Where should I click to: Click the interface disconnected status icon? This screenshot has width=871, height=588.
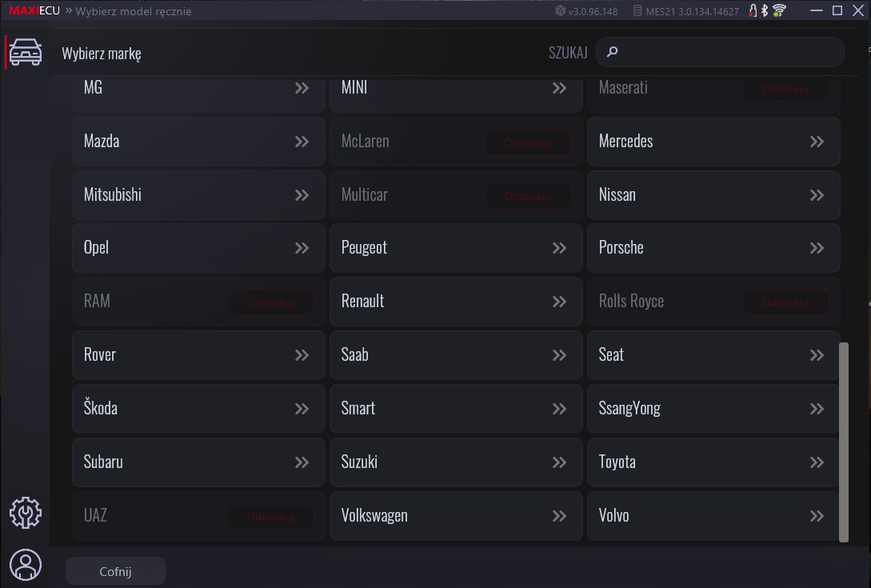coord(753,10)
